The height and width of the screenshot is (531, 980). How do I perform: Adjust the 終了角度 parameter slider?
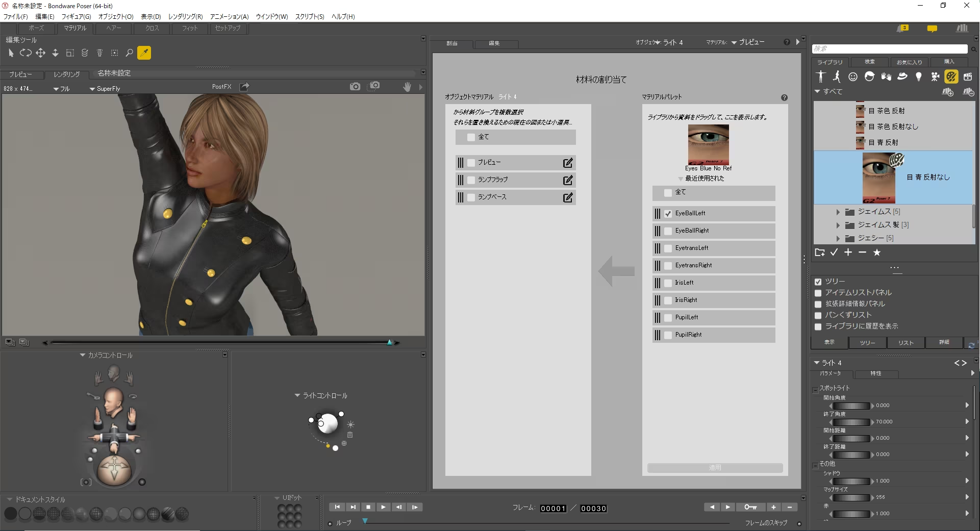[851, 422]
